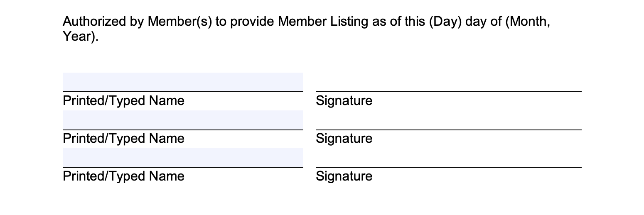Click the first "Printed/Typed Name" label
Viewport: 644px width, 215px height.
pyautogui.click(x=123, y=101)
